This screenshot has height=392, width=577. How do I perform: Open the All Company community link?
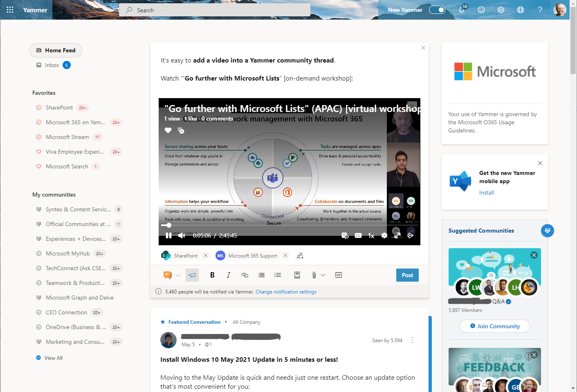(247, 322)
